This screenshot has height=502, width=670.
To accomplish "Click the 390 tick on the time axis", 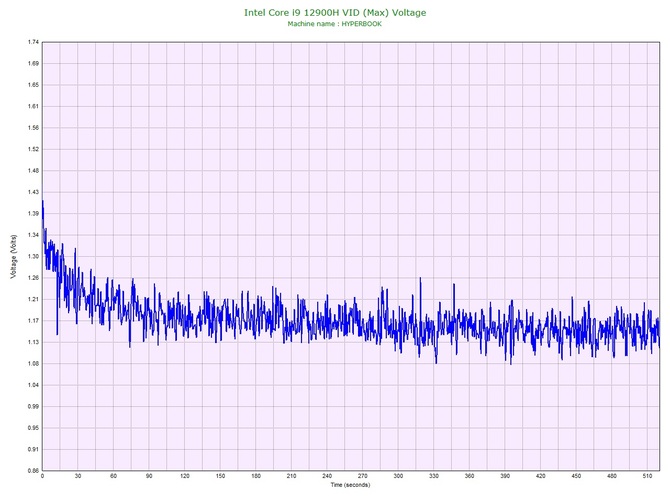I will [x=505, y=476].
